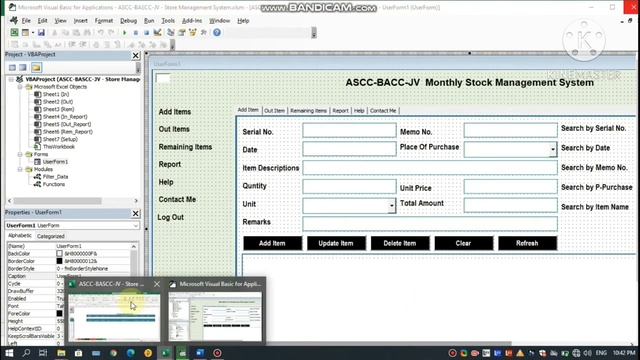
Task: Select the Report tab on the form
Action: pos(340,111)
